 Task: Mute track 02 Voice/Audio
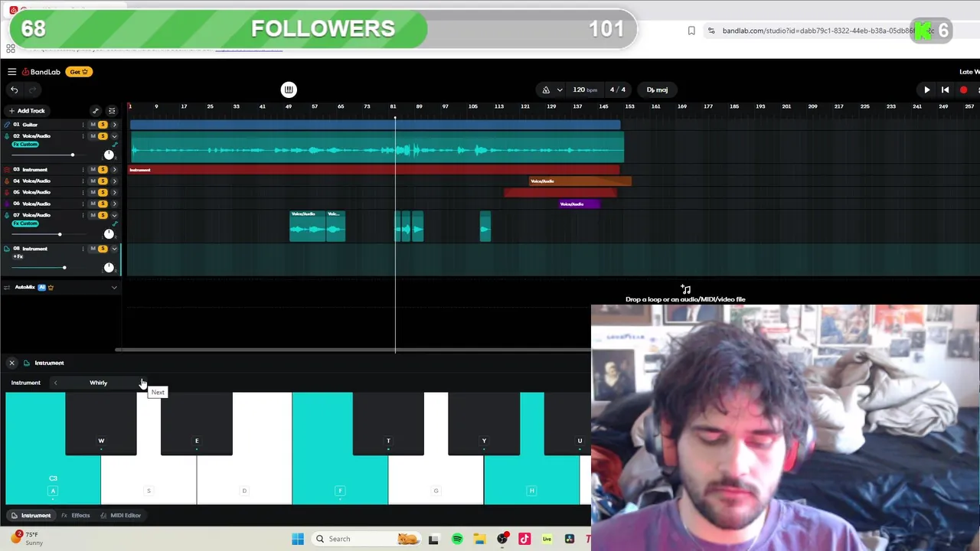tap(93, 136)
